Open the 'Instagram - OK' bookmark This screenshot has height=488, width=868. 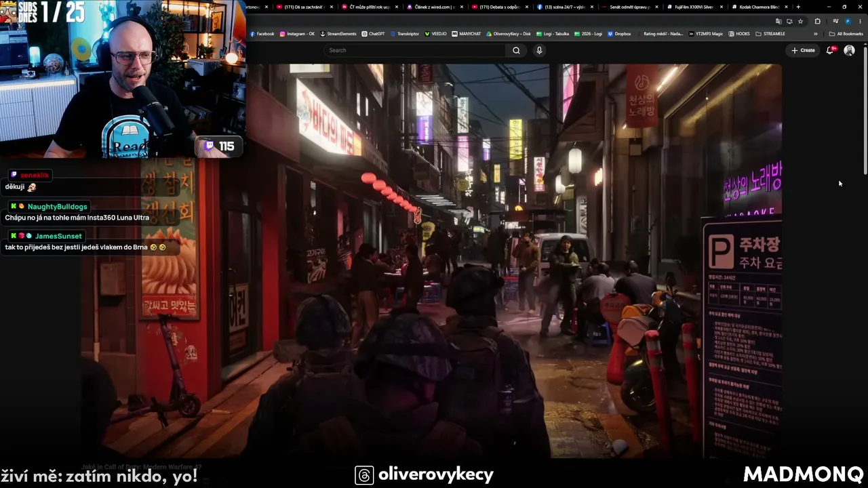click(x=298, y=34)
